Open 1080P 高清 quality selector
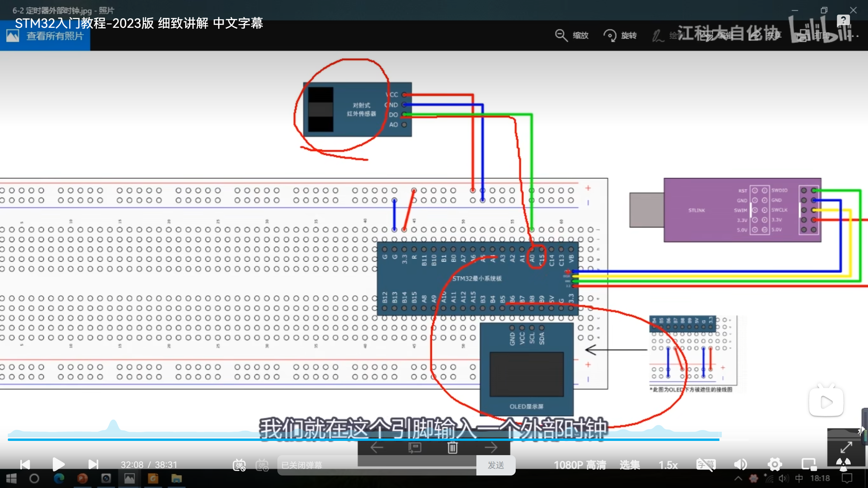Screen dimensions: 868x488 [580, 465]
